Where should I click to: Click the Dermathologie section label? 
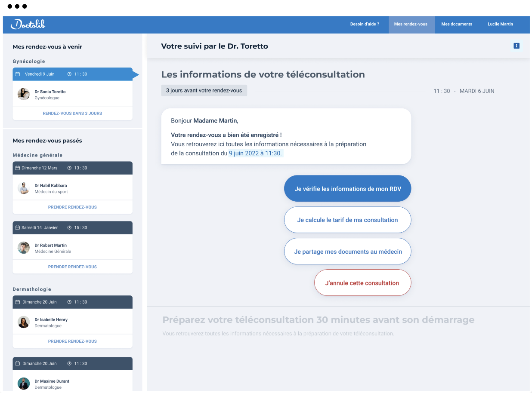point(32,289)
